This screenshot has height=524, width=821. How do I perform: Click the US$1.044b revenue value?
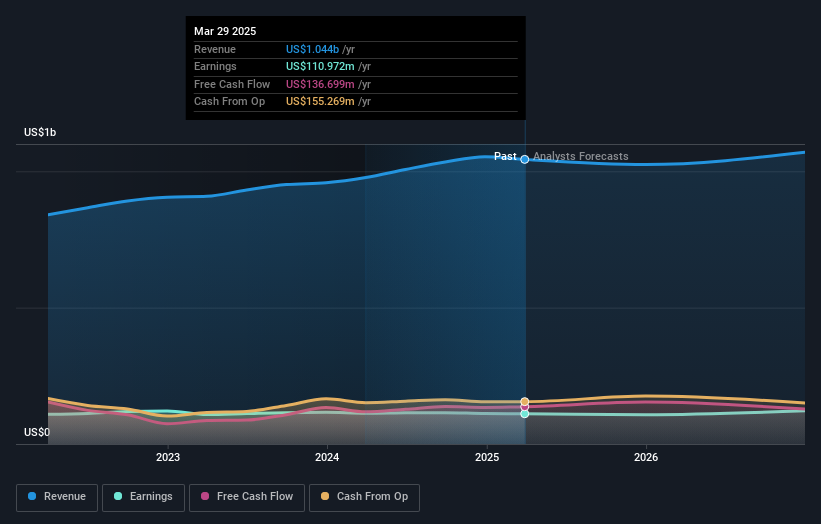pos(313,49)
